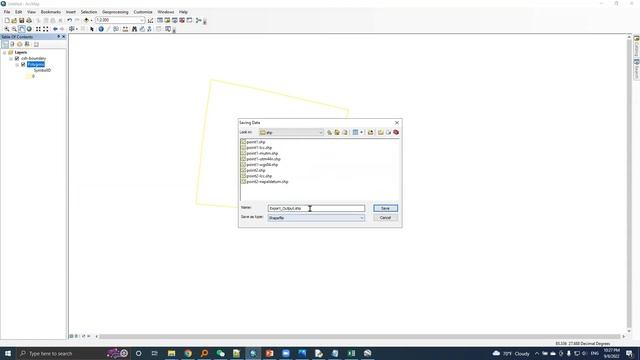
Task: Switch to List By Visibility view
Action: [20, 44]
